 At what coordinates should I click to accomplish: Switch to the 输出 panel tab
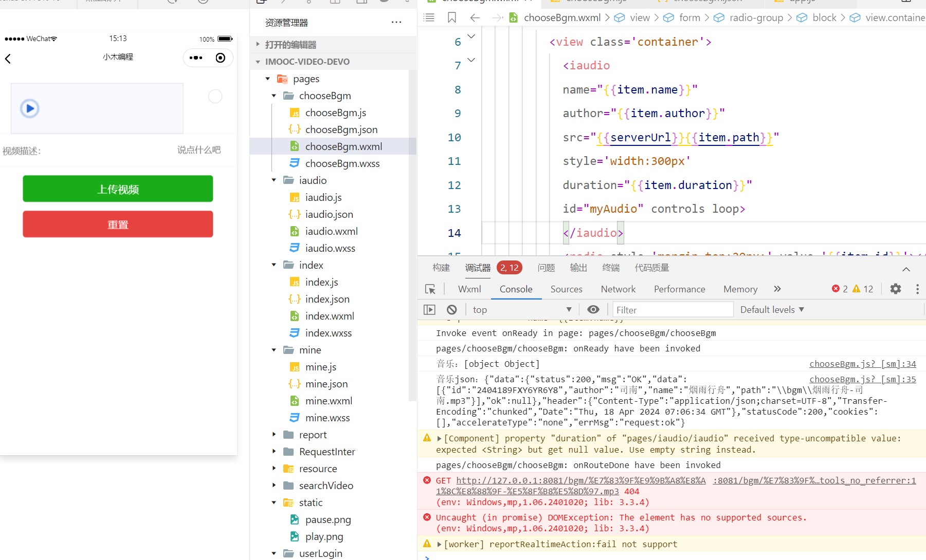point(578,268)
